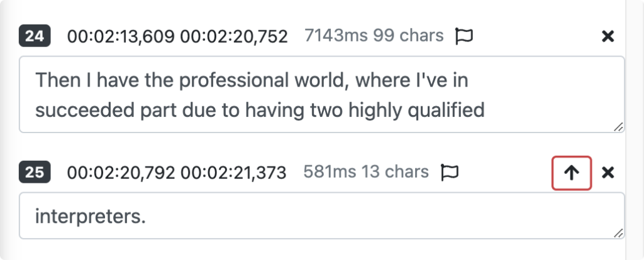
Task: Grab the resize handle of subtitle 24's text box
Action: point(618,126)
